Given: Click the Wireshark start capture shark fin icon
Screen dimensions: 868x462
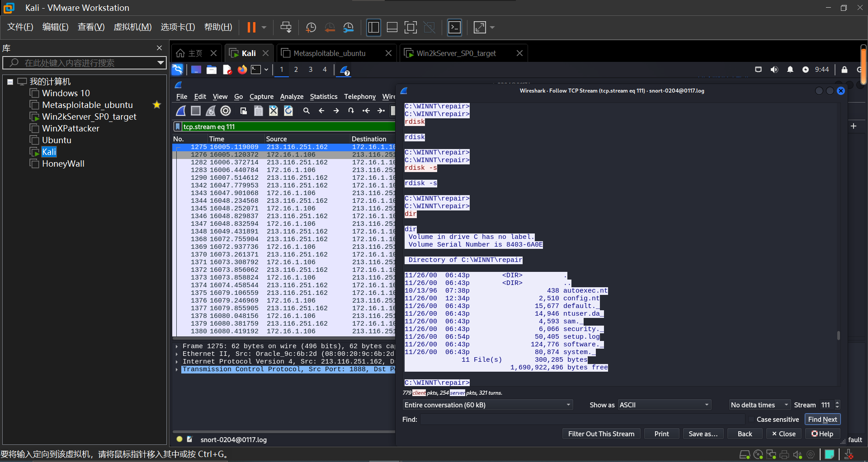Looking at the screenshot, I should point(181,111).
